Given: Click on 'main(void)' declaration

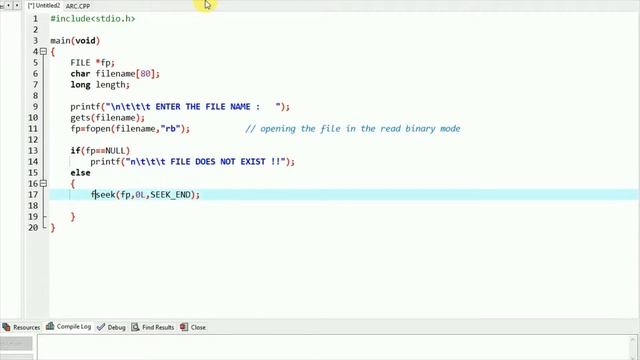Looking at the screenshot, I should click(75, 41).
